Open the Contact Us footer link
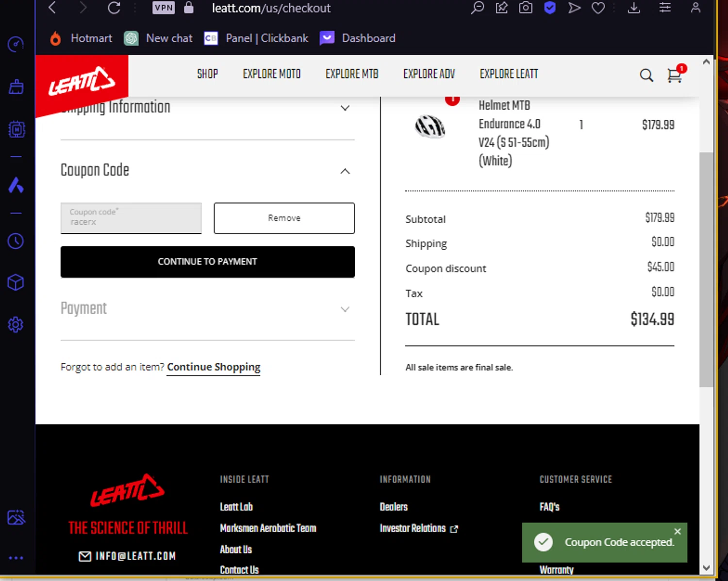 coord(239,570)
